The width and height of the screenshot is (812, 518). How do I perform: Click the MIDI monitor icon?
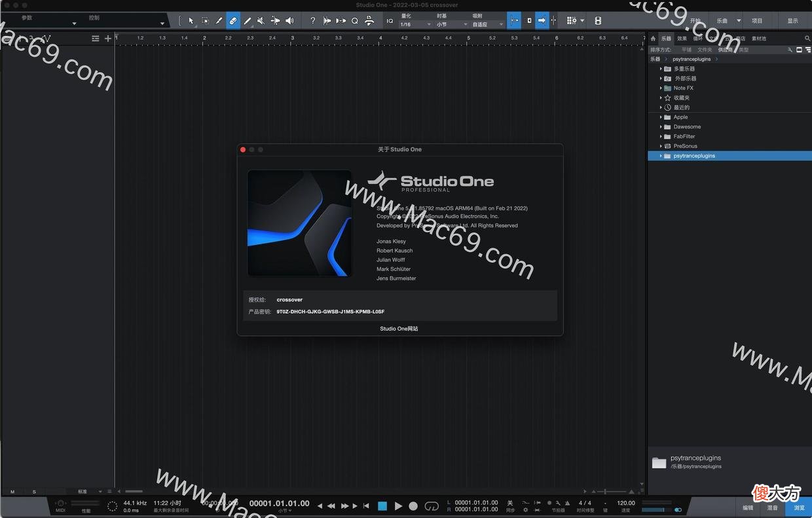[x=60, y=503]
